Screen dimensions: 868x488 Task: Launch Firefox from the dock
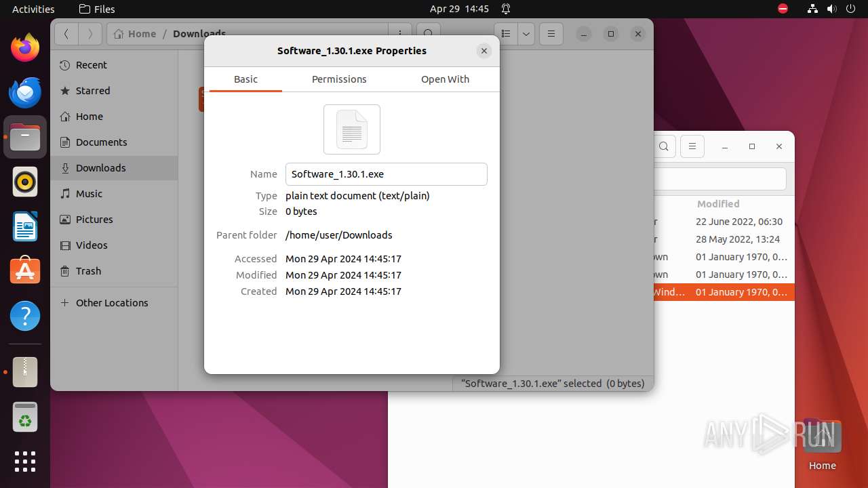pyautogui.click(x=25, y=48)
